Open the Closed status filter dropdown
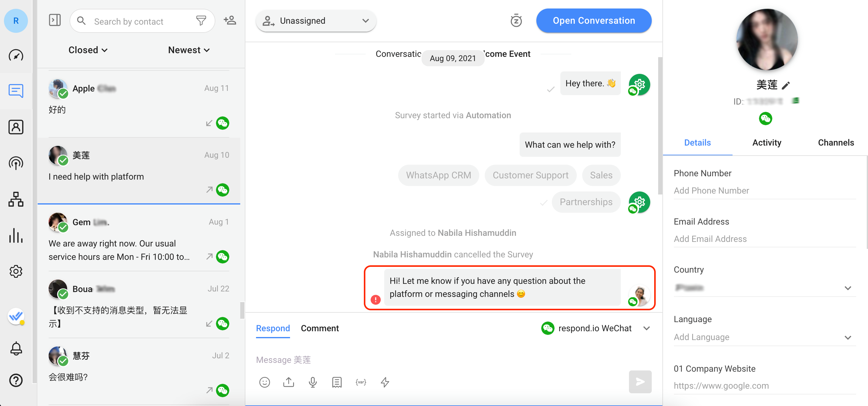Viewport: 868px width, 406px height. point(87,50)
